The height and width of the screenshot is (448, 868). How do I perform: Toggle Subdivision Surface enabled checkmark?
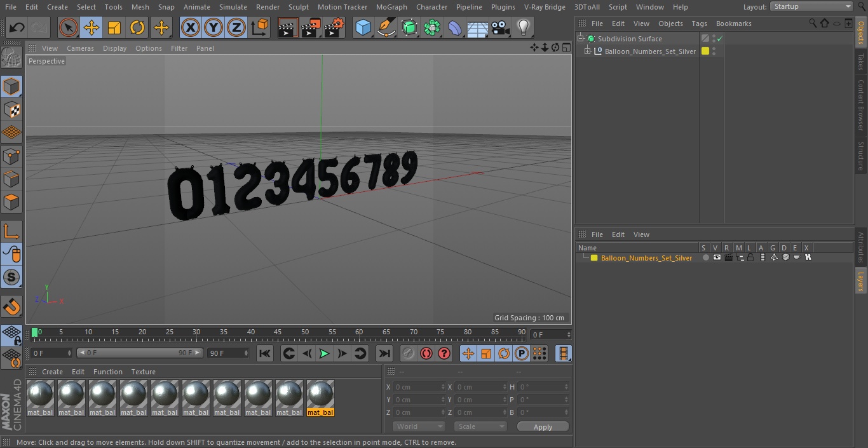click(x=719, y=39)
